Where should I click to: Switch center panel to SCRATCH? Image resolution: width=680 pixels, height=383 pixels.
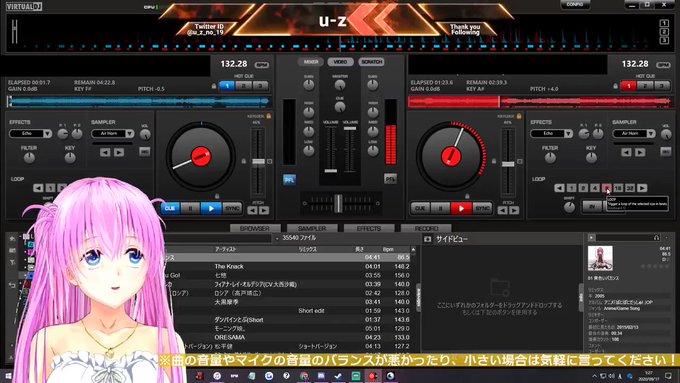click(x=371, y=62)
